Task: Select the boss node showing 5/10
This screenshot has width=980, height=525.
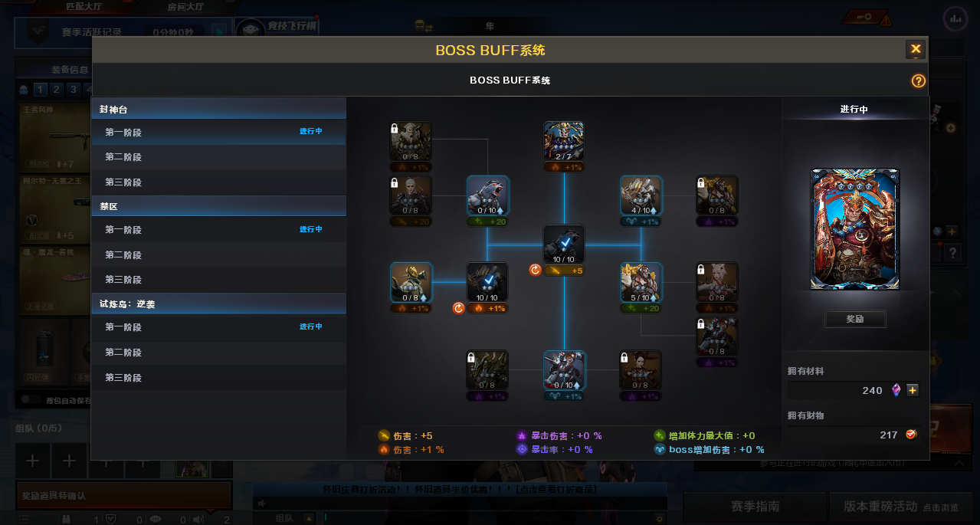Action: [641, 283]
